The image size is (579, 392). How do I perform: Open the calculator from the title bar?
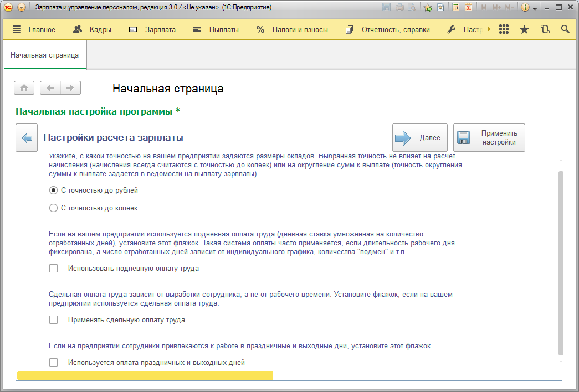pyautogui.click(x=456, y=8)
